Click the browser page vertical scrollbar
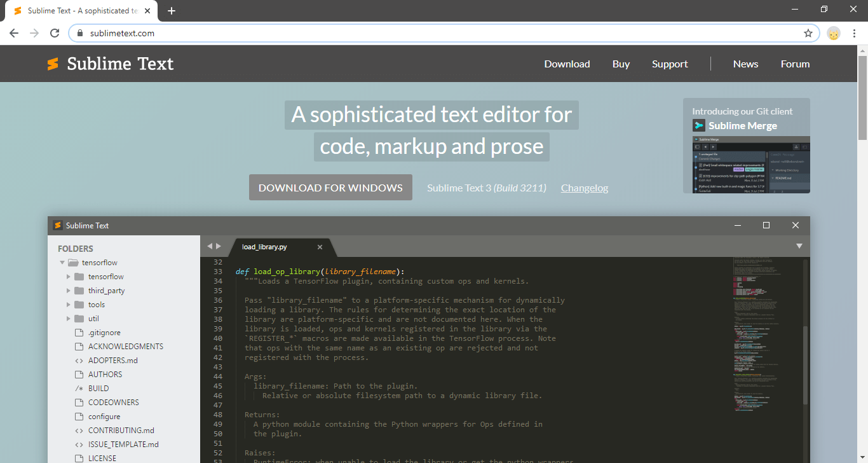Viewport: 868px width, 463px height. click(862, 97)
